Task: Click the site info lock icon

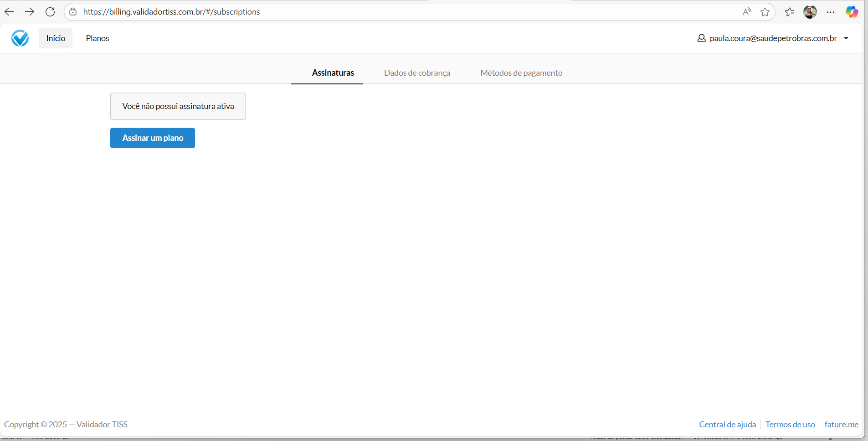Action: [x=73, y=12]
